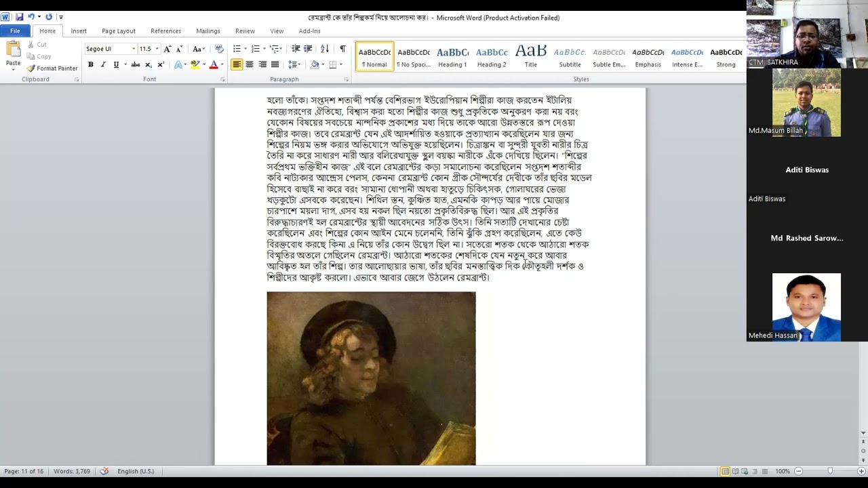Apply the Intense Emphasis style
Image resolution: width=868 pixels, height=488 pixels.
pos(687,56)
